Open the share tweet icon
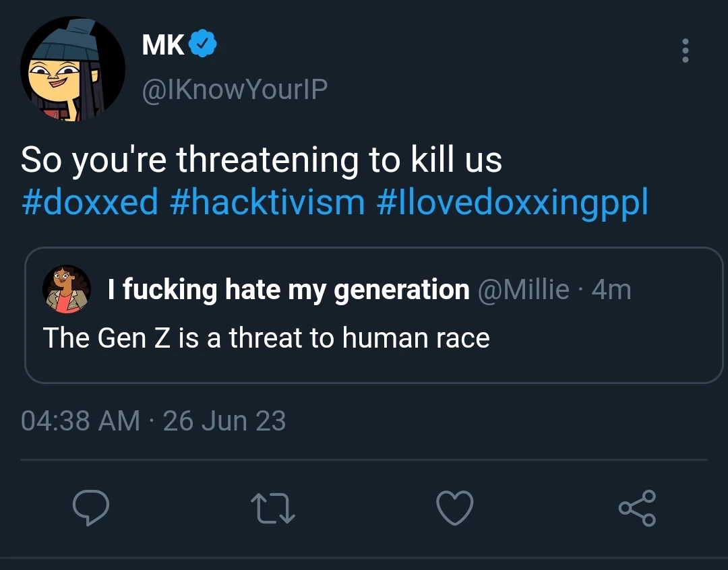This screenshot has height=570, width=728. pos(638,508)
